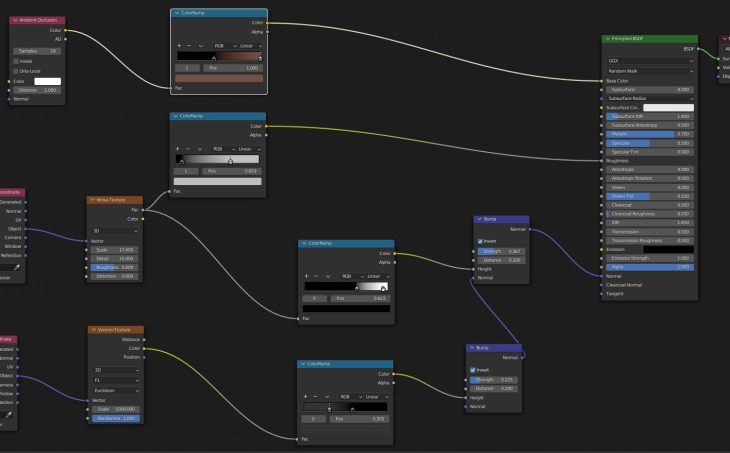730x453 pixels.
Task: Click the plus icon on the bottom ColorRamp node
Action: click(306, 396)
